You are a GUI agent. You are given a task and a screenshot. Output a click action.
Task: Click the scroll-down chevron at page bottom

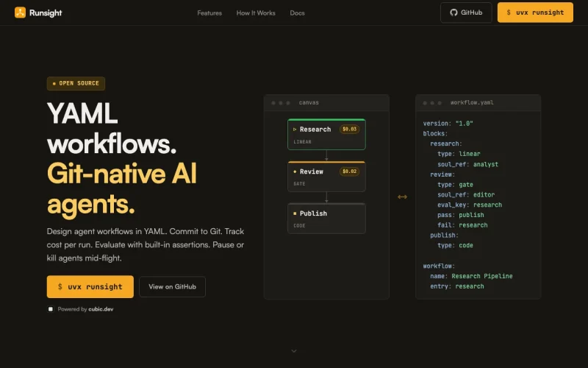pos(294,351)
